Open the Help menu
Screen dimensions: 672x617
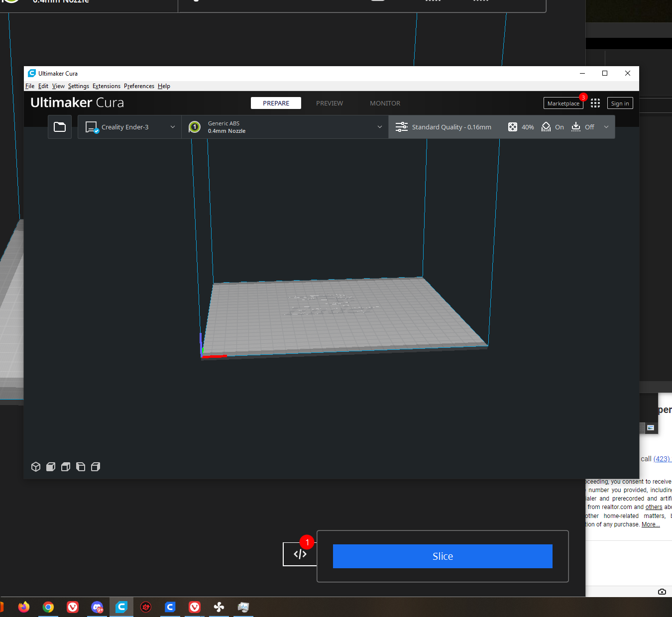tap(164, 86)
